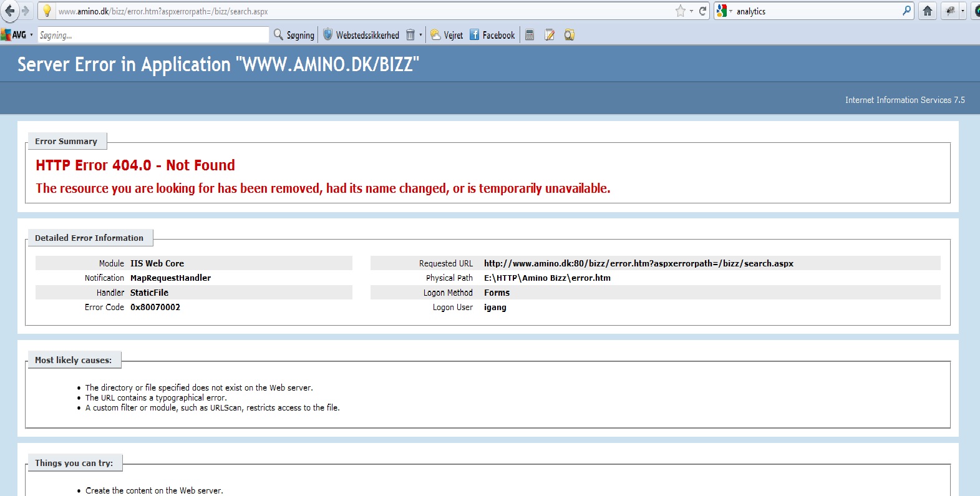Click the Error Summary section label
This screenshot has height=496, width=980.
[x=66, y=142]
